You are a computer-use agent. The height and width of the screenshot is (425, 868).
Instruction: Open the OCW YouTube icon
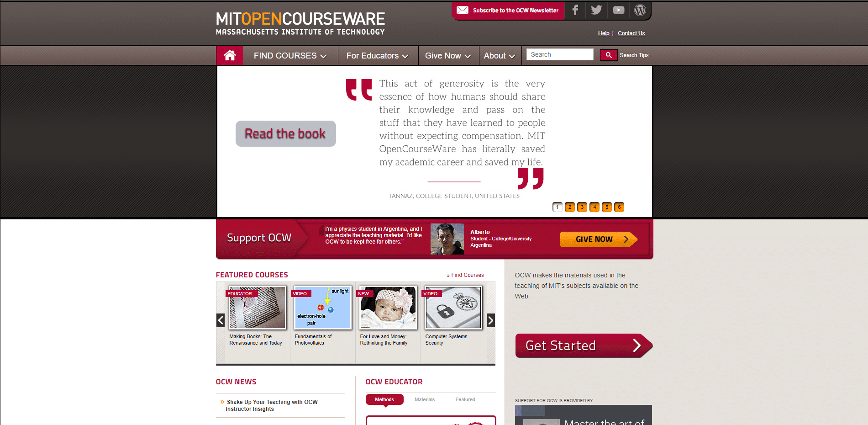point(618,10)
